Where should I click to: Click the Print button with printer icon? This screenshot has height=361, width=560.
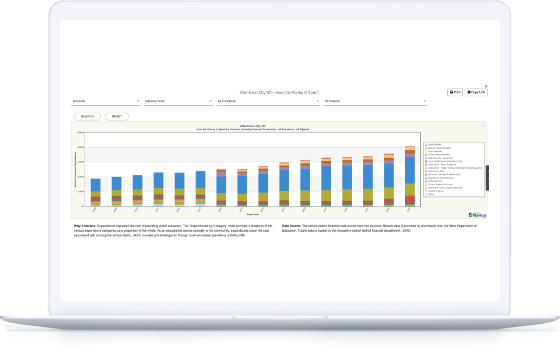(455, 92)
